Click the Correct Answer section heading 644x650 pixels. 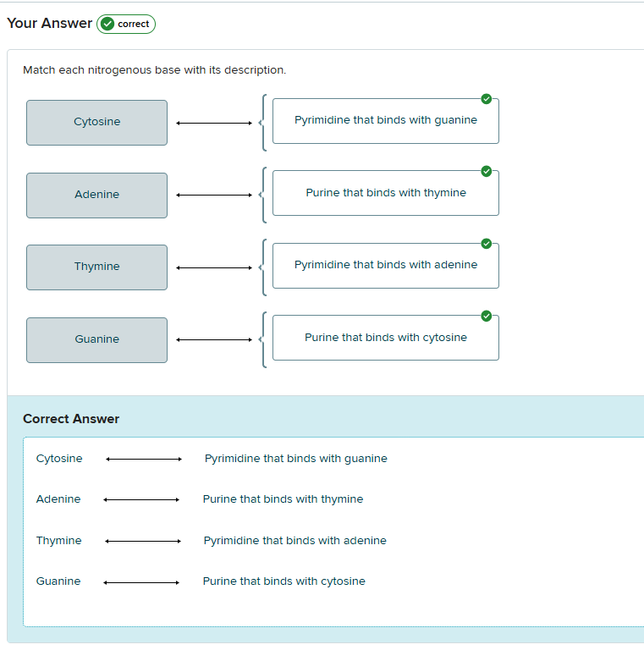tap(71, 419)
